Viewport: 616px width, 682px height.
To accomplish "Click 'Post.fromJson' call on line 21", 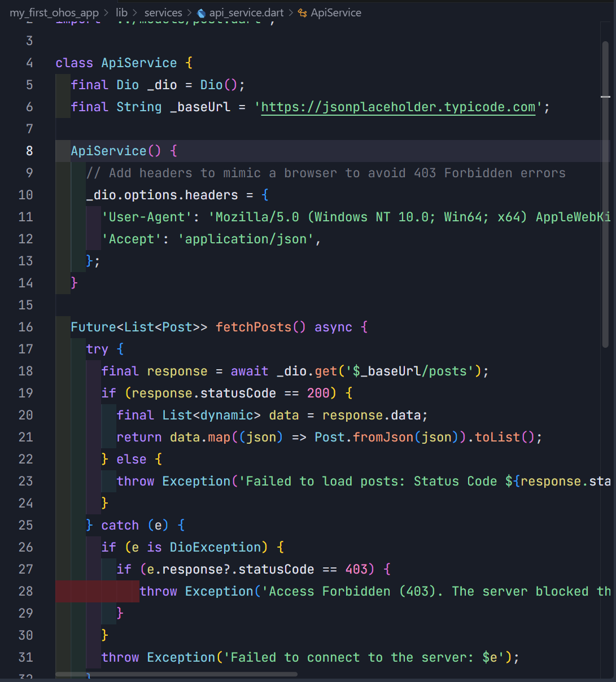I will 364,437.
